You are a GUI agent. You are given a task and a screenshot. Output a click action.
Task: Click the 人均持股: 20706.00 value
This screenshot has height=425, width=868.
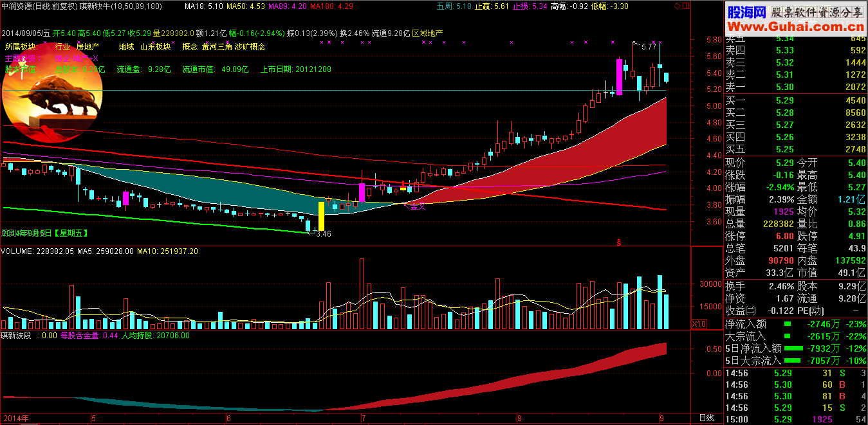155,335
